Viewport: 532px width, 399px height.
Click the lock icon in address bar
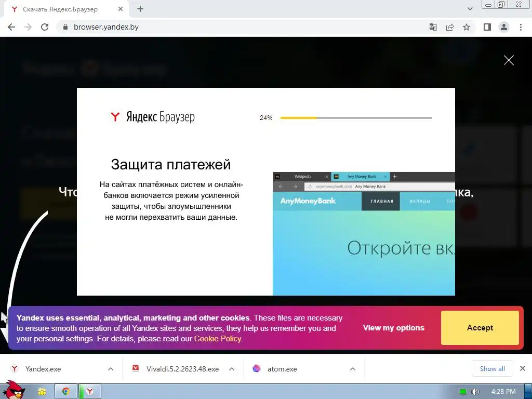coord(65,27)
